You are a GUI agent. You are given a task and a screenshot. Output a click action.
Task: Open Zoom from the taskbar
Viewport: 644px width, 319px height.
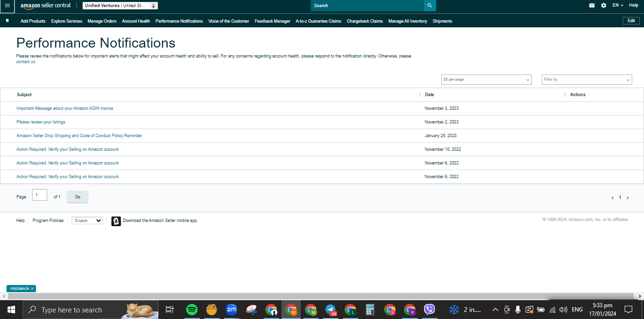tap(231, 310)
